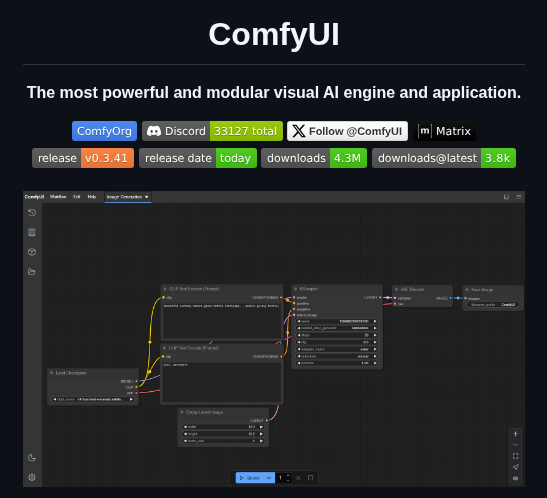Image resolution: width=547 pixels, height=498 pixels.
Task: Click the Follow @ComfyUI badge
Action: point(347,131)
